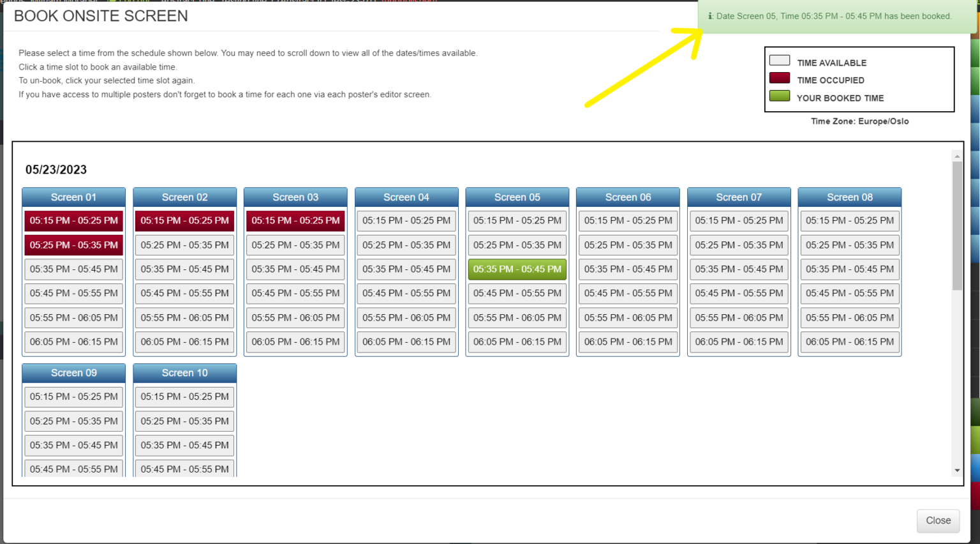This screenshot has width=980, height=544.
Task: Select Screen 09 slot 05:25 PM - 05:35 PM
Action: (x=74, y=421)
